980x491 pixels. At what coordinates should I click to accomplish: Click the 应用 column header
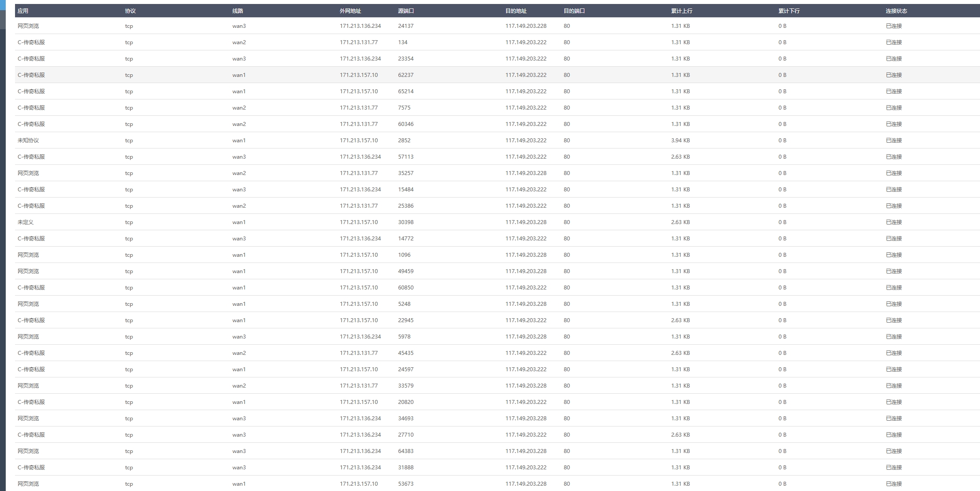(23, 11)
